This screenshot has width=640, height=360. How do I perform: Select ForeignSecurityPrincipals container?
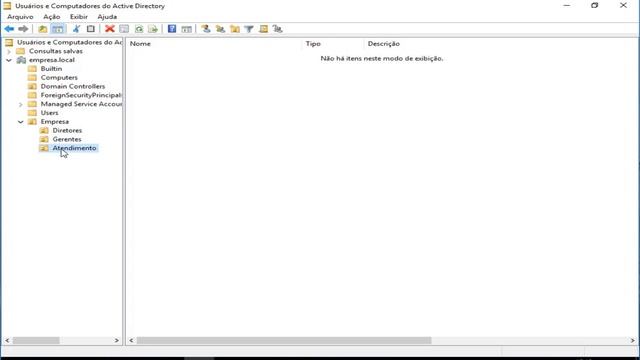pos(81,95)
